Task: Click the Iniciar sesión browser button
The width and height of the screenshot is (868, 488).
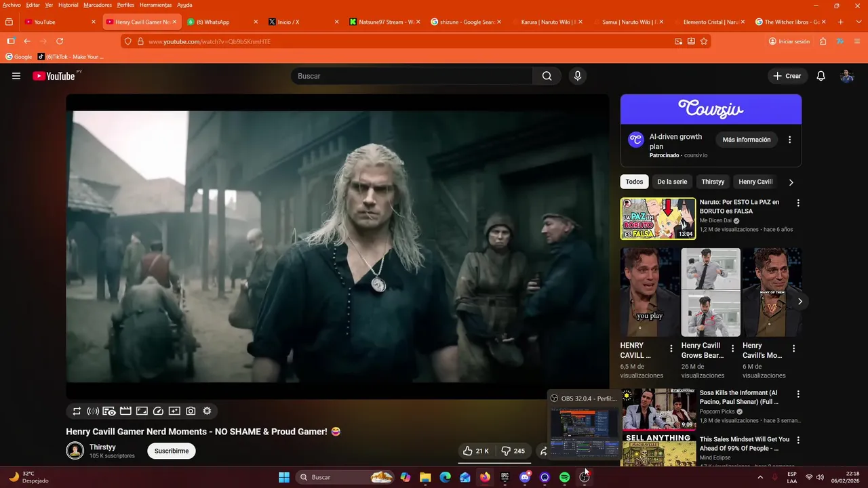Action: (x=789, y=41)
